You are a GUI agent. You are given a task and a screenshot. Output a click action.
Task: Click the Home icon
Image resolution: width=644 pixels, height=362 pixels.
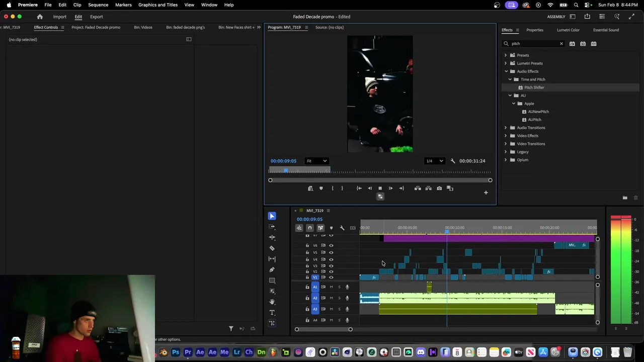[40, 17]
